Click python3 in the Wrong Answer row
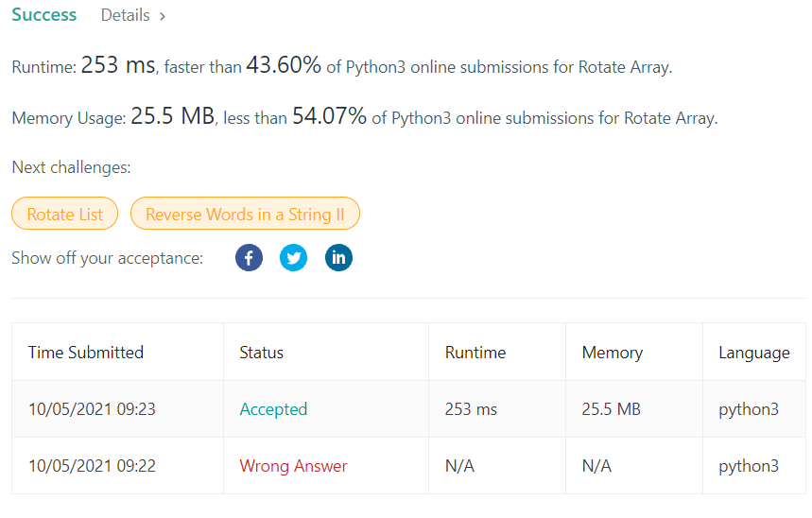Image resolution: width=812 pixels, height=518 pixels. 749,466
